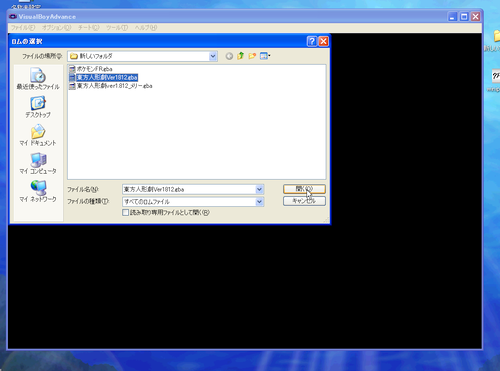Image resolution: width=500 pixels, height=371 pixels.
Task: Open the My Computer location
Action: 38,163
